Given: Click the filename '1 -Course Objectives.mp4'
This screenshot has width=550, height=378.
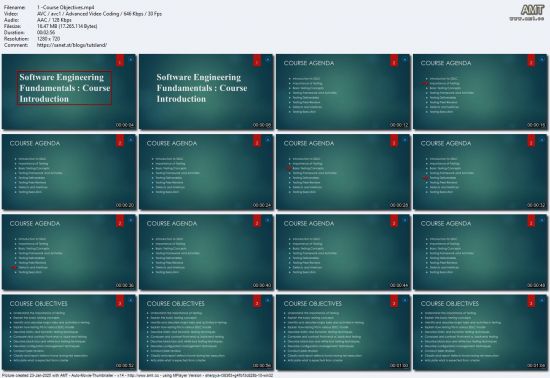Looking at the screenshot, I should tap(65, 7).
